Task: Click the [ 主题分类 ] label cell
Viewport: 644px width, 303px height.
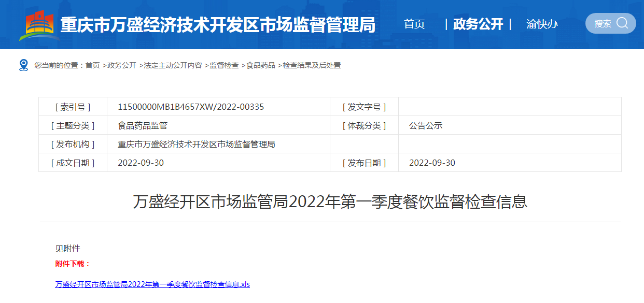Action: tap(73, 125)
